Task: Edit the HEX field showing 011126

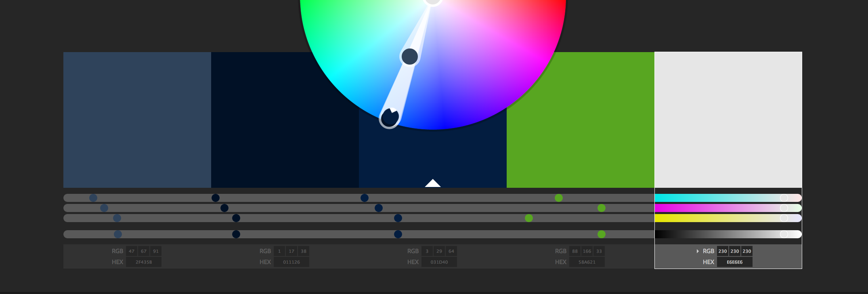Action: [291, 262]
